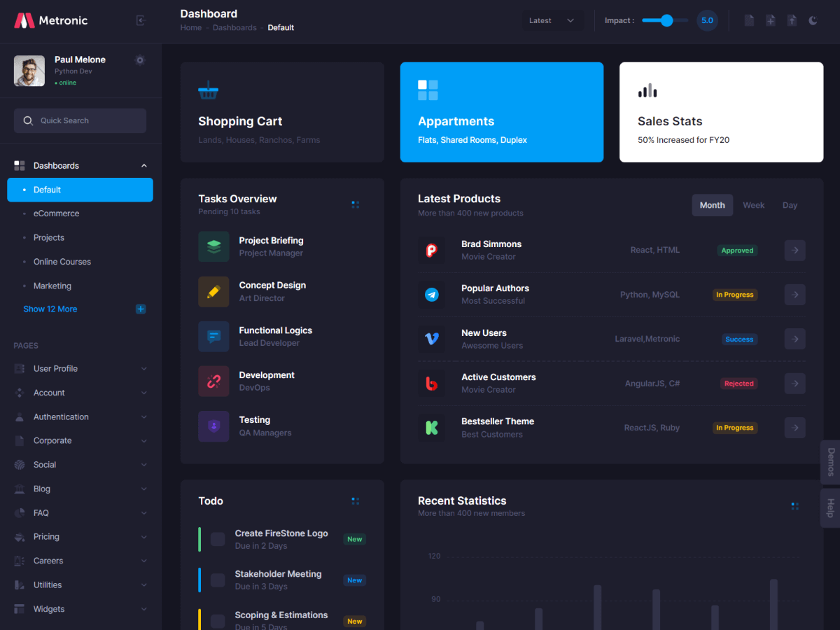The width and height of the screenshot is (840, 630).
Task: Open the Latest dropdown in the header
Action: point(552,21)
